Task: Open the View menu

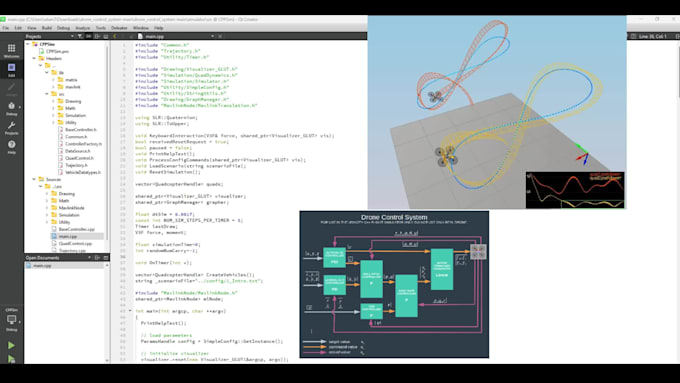Action: tap(32, 28)
